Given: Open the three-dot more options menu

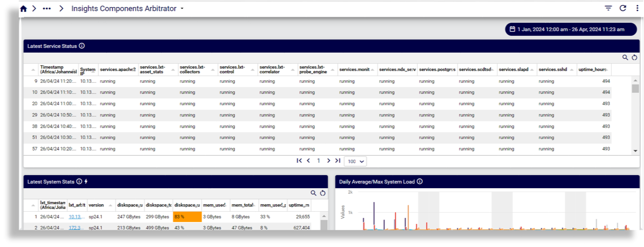Looking at the screenshot, I should click(637, 8).
